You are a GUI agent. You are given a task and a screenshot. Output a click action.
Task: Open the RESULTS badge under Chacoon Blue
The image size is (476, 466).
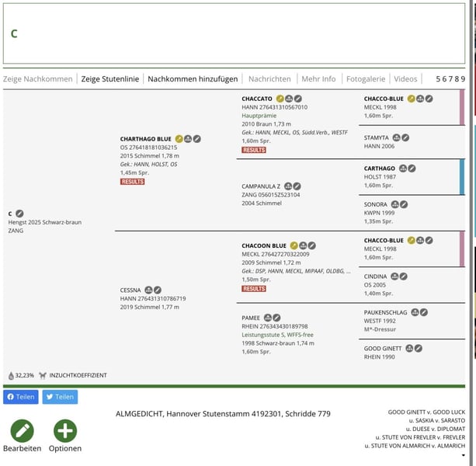tap(254, 289)
